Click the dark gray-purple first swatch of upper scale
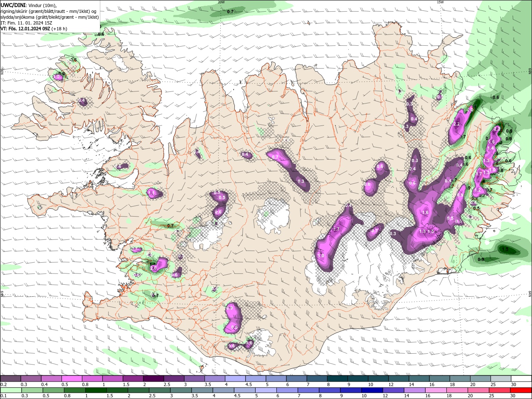 click(x=10, y=379)
